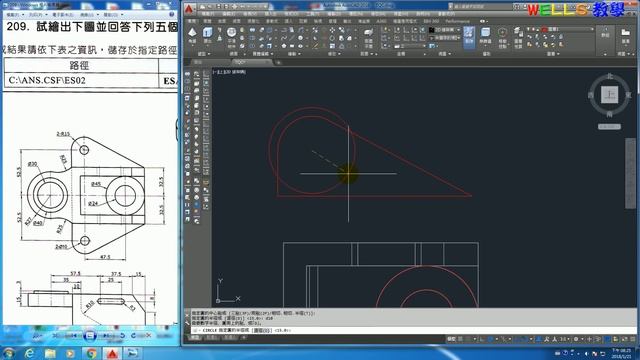
Task: Open Windows Explorer folder from taskbar
Action: [50, 353]
